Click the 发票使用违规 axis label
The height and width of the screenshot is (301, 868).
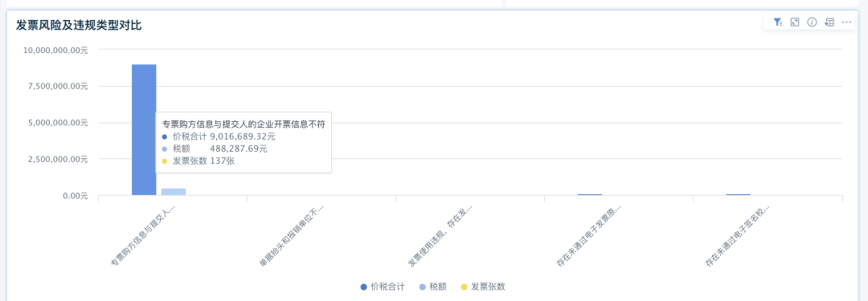tap(440, 236)
